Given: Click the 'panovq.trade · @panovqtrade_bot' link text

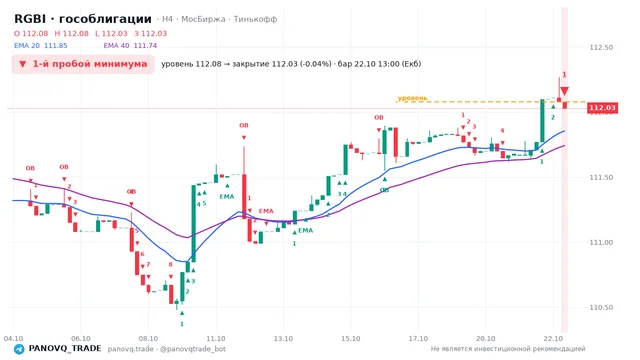Looking at the screenshot, I should (167, 349).
